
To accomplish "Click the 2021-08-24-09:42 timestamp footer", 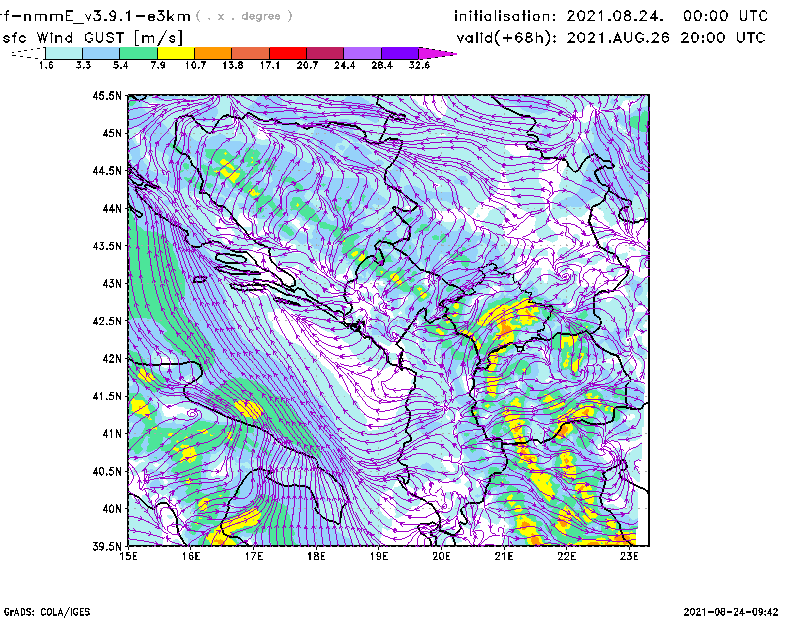I will coord(731,612).
